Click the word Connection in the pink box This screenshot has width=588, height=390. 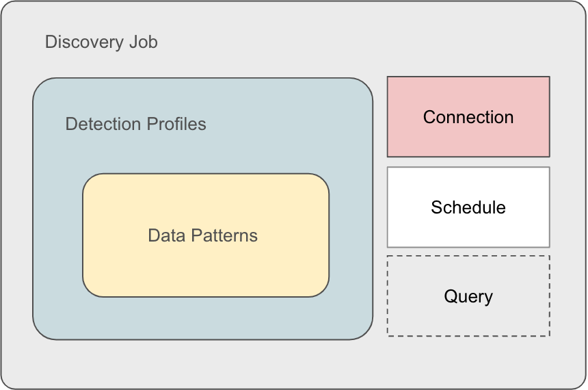pyautogui.click(x=468, y=117)
